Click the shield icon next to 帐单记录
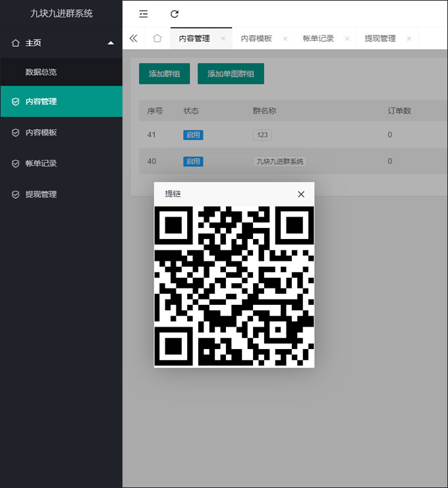Viewport: 448px width, 488px height. click(x=16, y=164)
